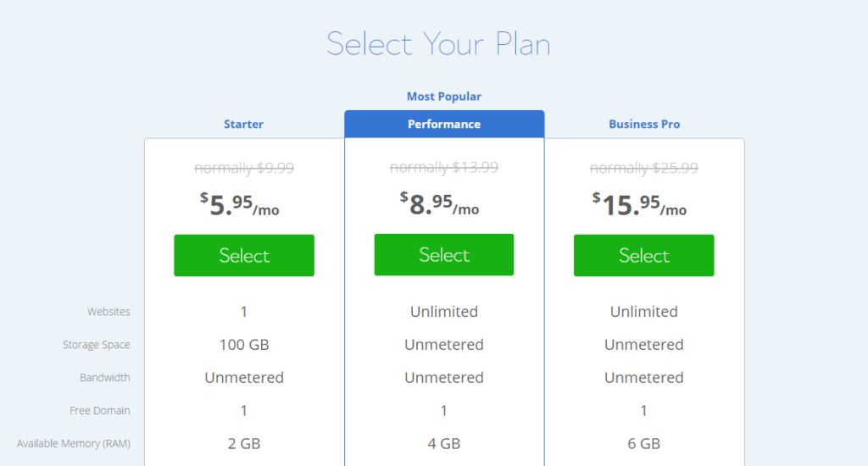Select the Business Pro plan button
The height and width of the screenshot is (466, 868).
click(x=644, y=255)
